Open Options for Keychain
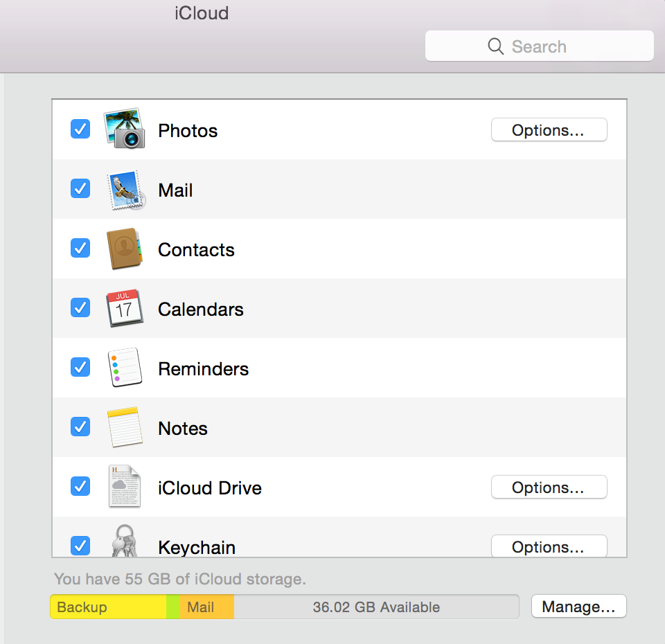This screenshot has height=644, width=665. pyautogui.click(x=549, y=546)
